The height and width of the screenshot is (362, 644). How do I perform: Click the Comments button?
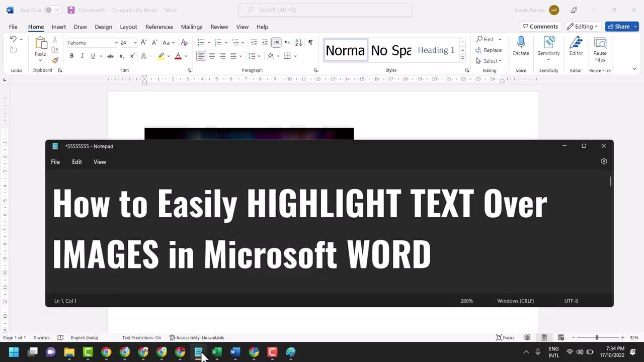click(541, 27)
